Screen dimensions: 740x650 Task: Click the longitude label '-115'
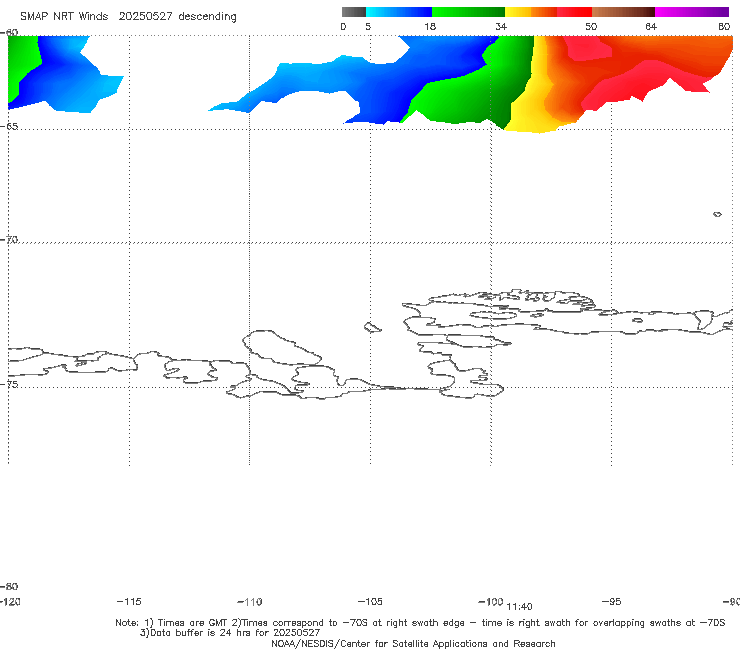click(x=129, y=601)
